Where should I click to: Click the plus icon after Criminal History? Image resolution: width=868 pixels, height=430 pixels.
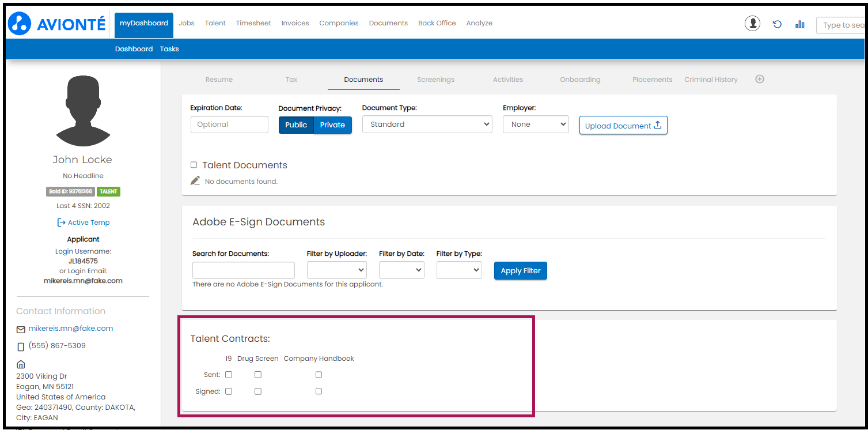pyautogui.click(x=760, y=80)
